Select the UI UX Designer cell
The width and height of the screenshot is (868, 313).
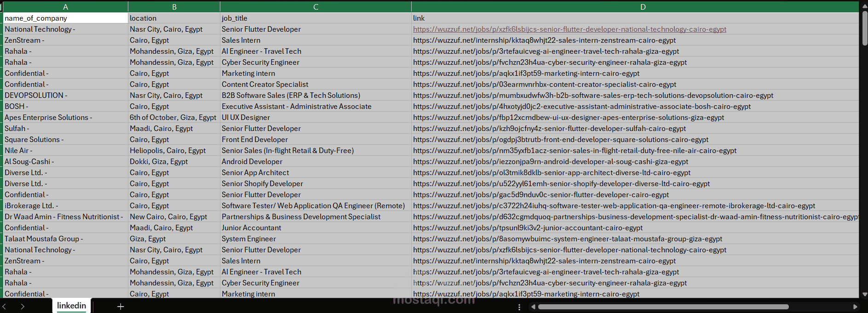click(x=316, y=117)
